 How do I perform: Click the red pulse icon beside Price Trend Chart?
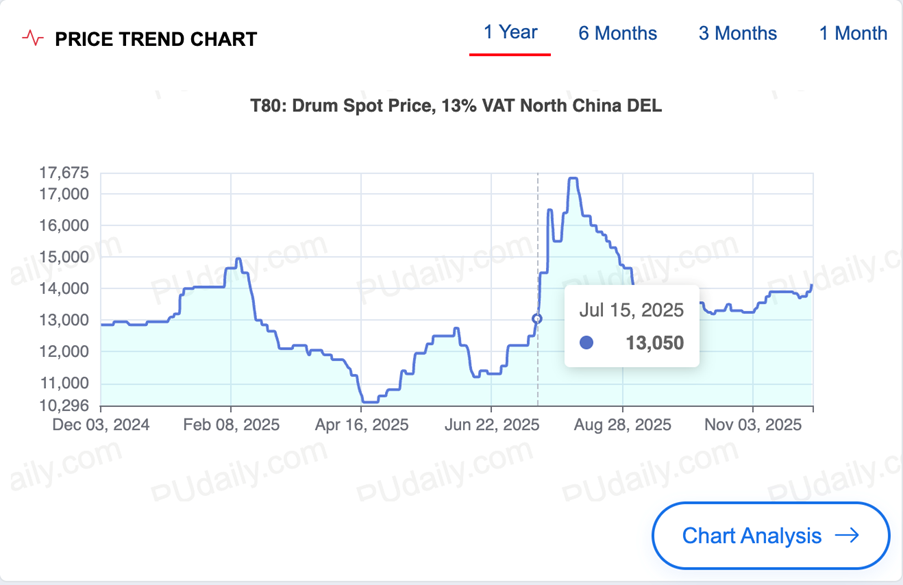(x=33, y=39)
